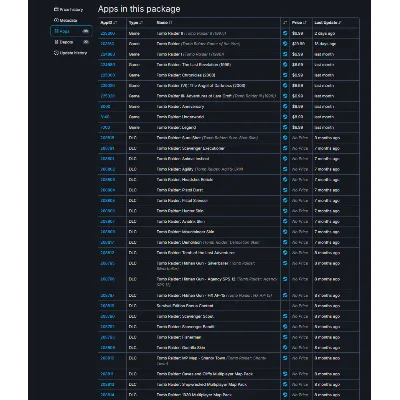Click Steam icon for 1939 Multiplayer Map Pack
Image resolution: width=400 pixels, height=400 pixels.
pyautogui.click(x=285, y=395)
